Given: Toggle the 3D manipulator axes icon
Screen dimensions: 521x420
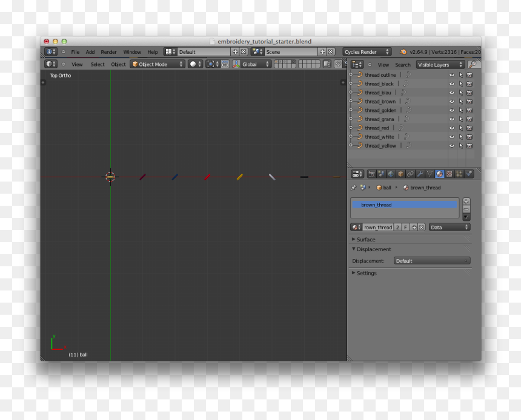Looking at the screenshot, I should pos(236,64).
